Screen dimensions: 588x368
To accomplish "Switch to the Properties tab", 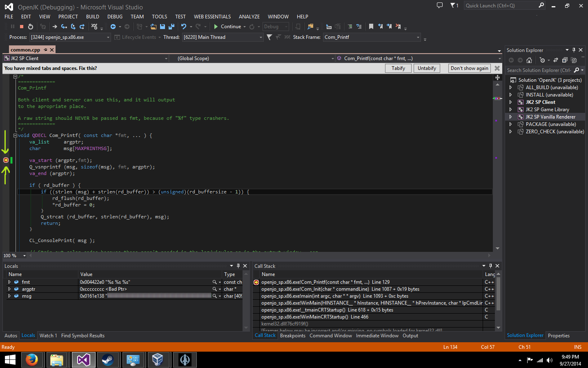I will click(x=559, y=336).
